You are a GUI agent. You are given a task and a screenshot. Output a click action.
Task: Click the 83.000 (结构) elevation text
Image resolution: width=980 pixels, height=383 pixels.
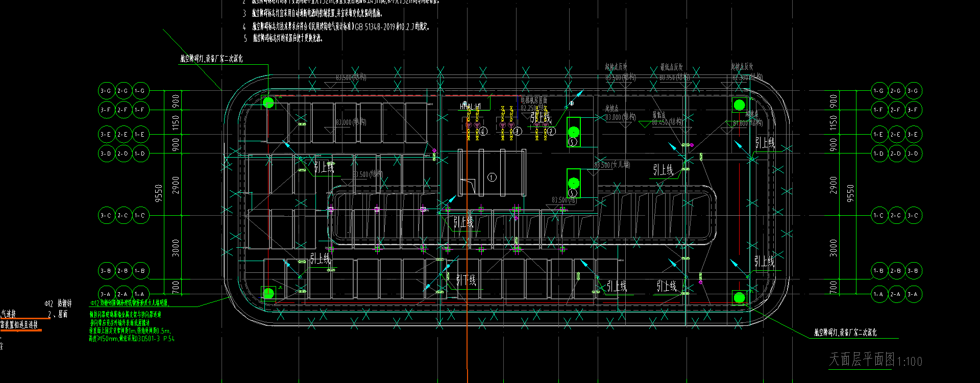[351, 122]
